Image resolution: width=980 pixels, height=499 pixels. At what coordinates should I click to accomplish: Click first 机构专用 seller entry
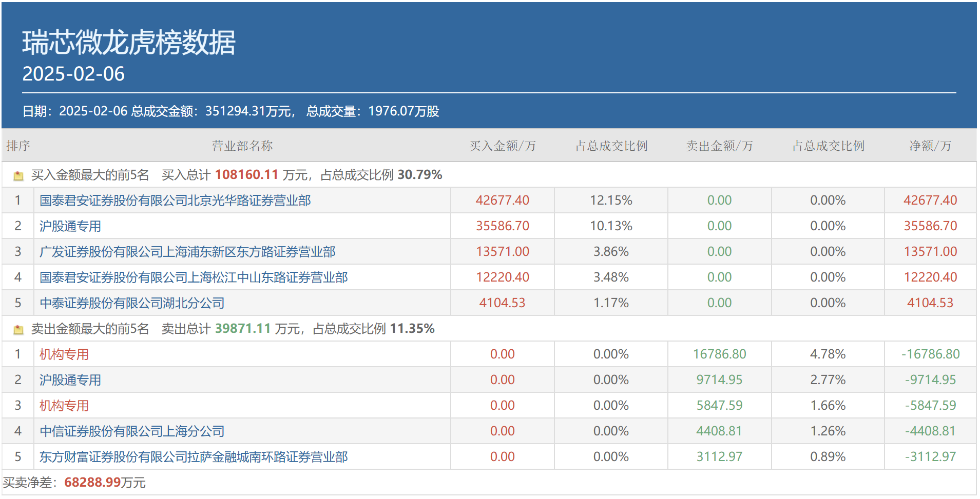64,354
